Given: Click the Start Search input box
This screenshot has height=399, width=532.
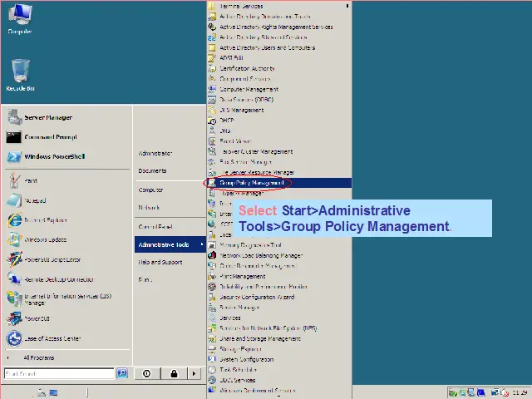Looking at the screenshot, I should tap(59, 373).
